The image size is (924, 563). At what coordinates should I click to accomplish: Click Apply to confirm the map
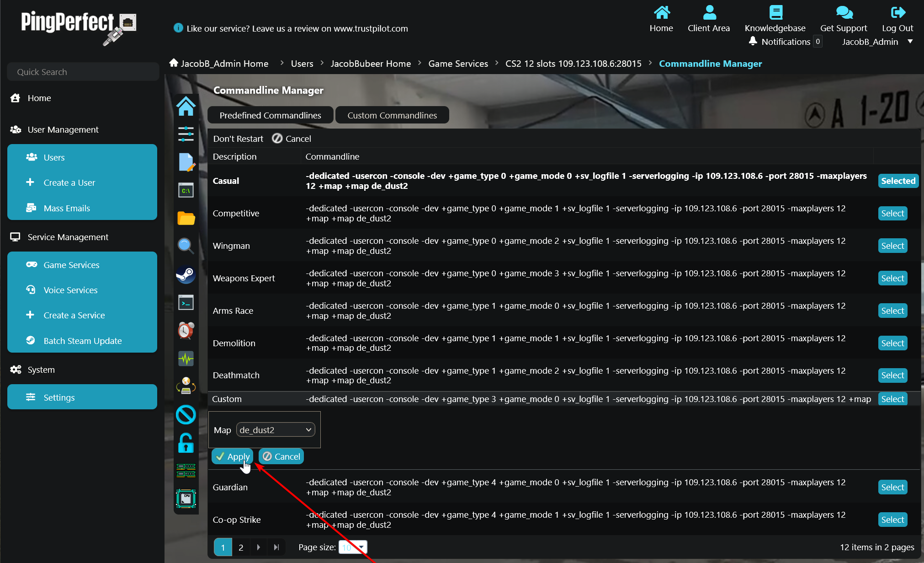coord(233,456)
